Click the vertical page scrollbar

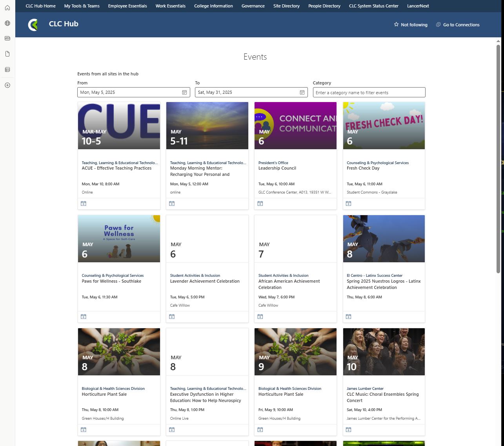pyautogui.click(x=499, y=157)
